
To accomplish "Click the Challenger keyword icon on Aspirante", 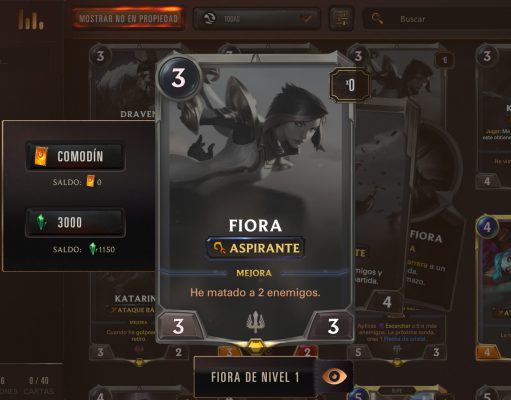I will click(219, 248).
